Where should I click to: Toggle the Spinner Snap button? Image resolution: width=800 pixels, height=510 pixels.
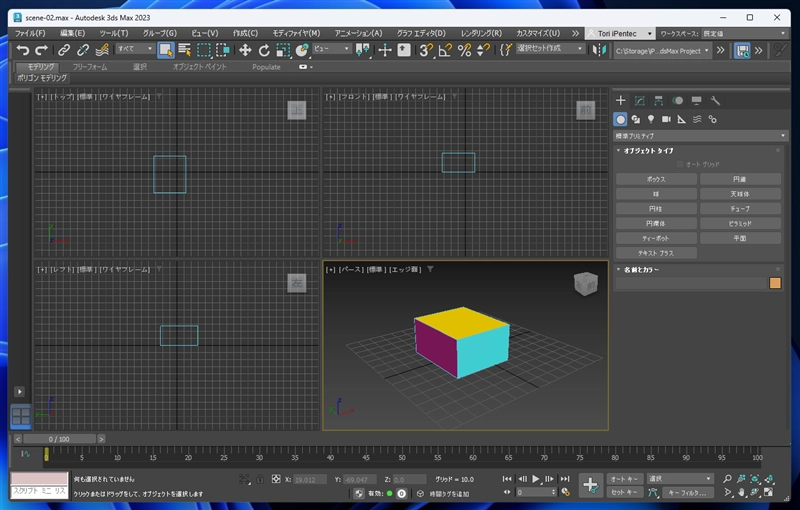[x=483, y=50]
